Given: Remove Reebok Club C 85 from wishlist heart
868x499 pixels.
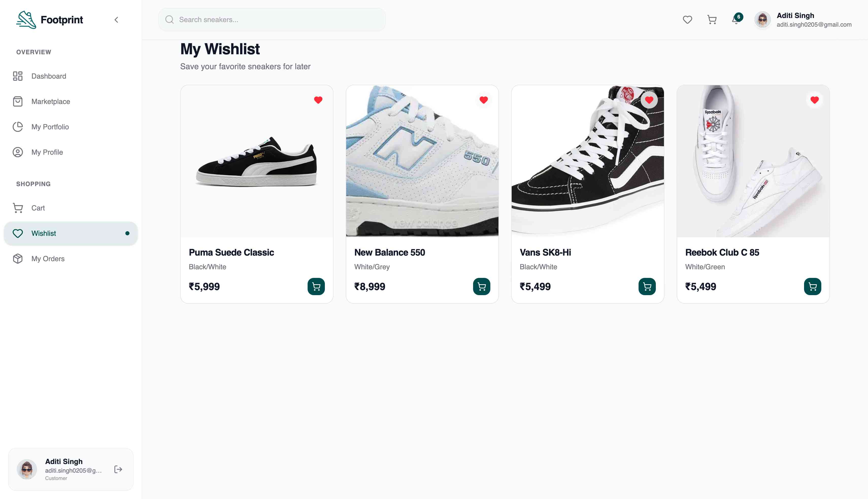Looking at the screenshot, I should (814, 100).
